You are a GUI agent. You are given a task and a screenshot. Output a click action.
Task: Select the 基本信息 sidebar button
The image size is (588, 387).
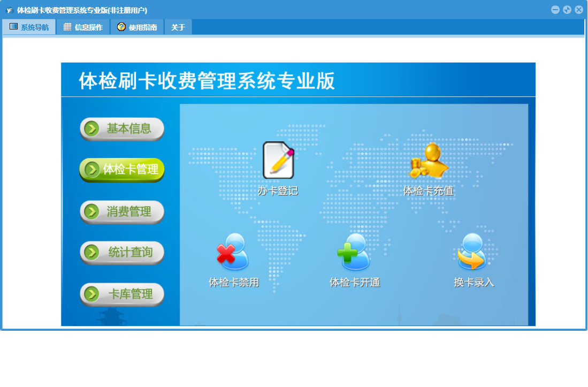tap(122, 129)
